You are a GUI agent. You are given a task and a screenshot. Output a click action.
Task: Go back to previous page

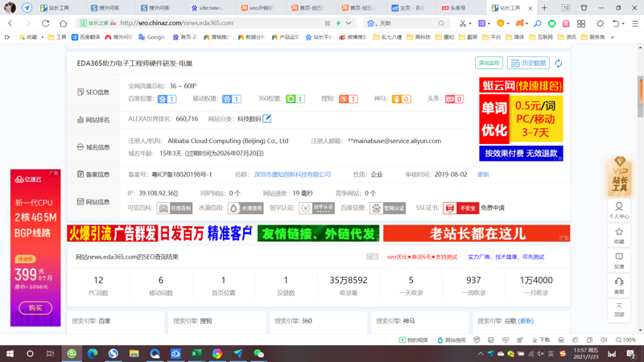tap(10, 23)
